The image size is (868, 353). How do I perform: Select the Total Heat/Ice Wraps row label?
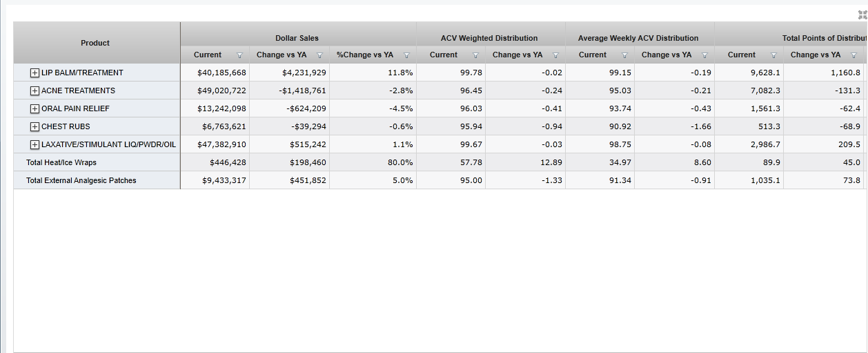tap(61, 162)
